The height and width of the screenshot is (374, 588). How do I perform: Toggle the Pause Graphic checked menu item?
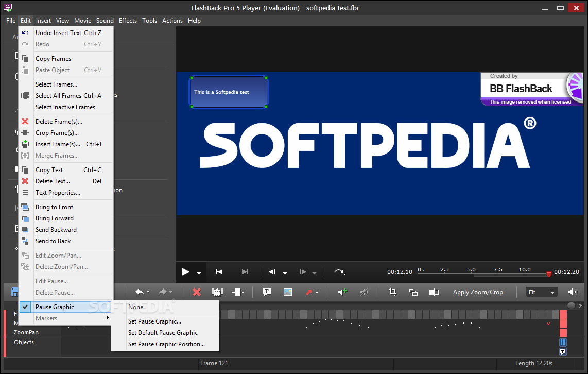click(x=55, y=307)
